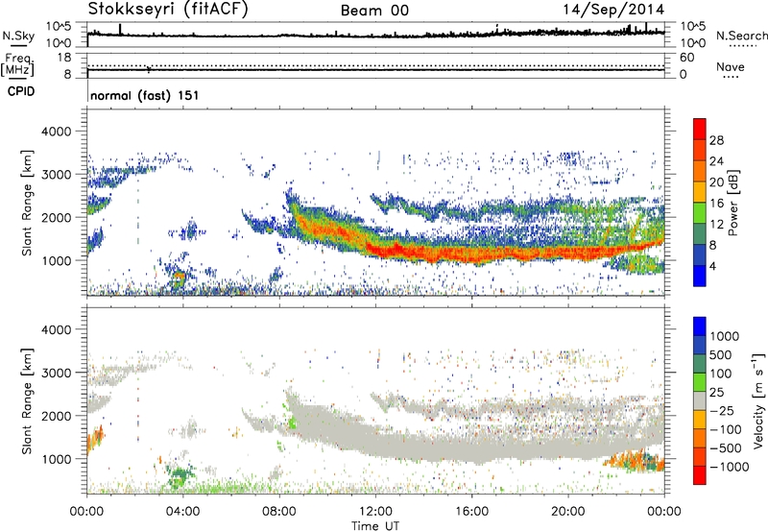Viewport: 768px width, 532px height.
Task: Click the 4000 tick of the power panel
Action: tap(57, 132)
